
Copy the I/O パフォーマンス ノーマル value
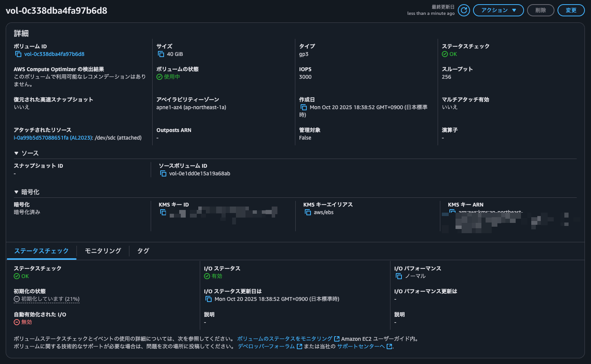click(399, 276)
